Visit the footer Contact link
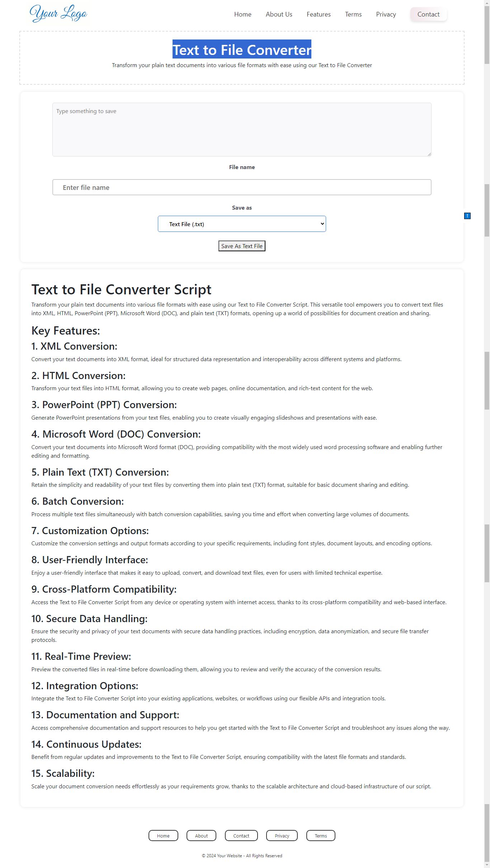The image size is (490, 868). click(241, 836)
